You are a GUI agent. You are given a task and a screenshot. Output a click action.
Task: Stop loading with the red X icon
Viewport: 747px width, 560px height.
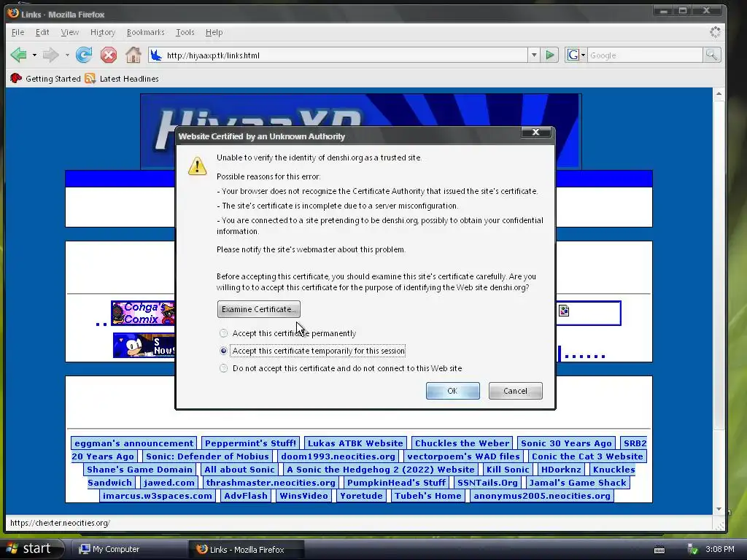(x=109, y=55)
